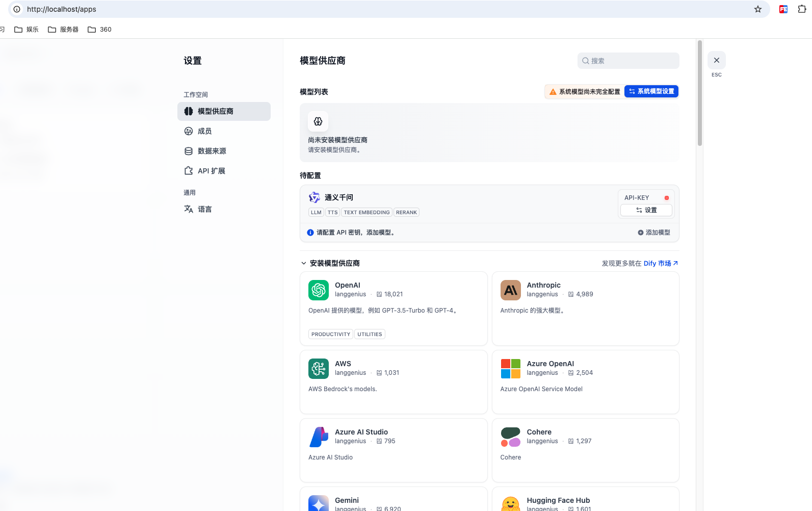812x511 pixels.
Task: Click the PRODUCTIVITY tag on OpenAI card
Action: [x=331, y=335]
